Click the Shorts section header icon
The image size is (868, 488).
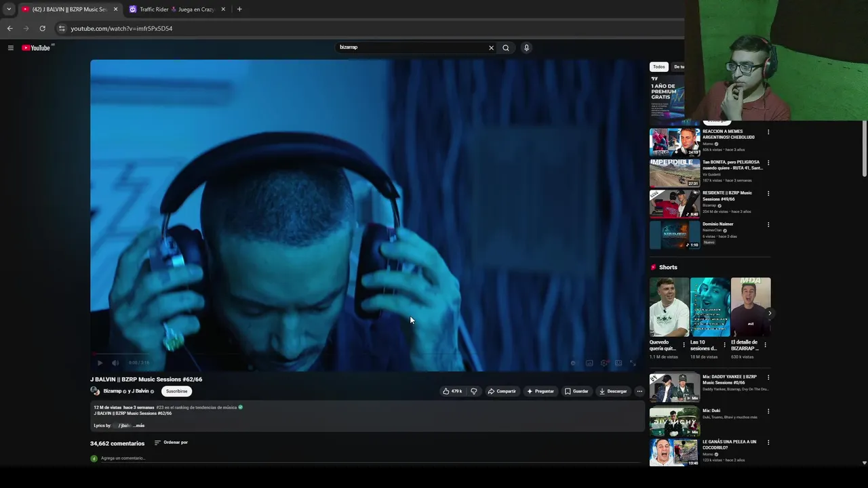tap(654, 267)
